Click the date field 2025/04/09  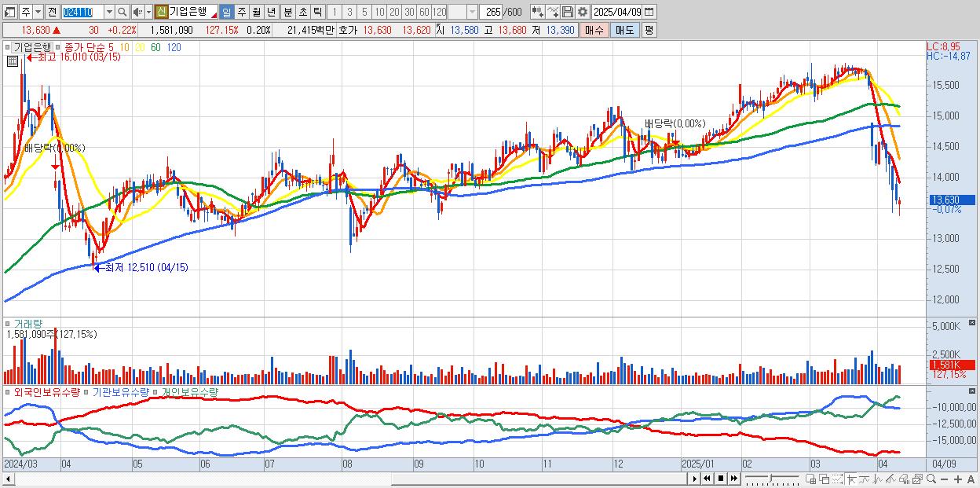(x=617, y=12)
